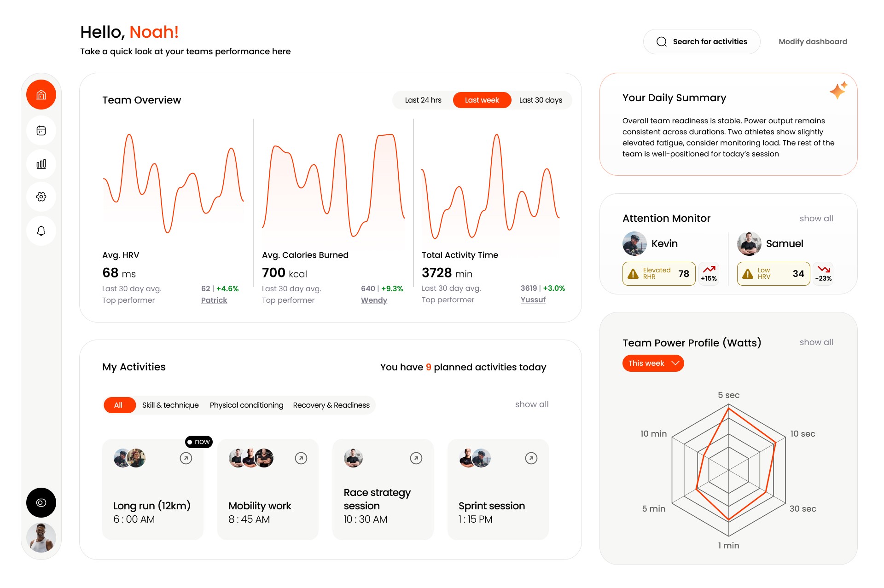Image resolution: width=884 pixels, height=588 pixels.
Task: Select the Skill & technique tab
Action: coord(170,405)
